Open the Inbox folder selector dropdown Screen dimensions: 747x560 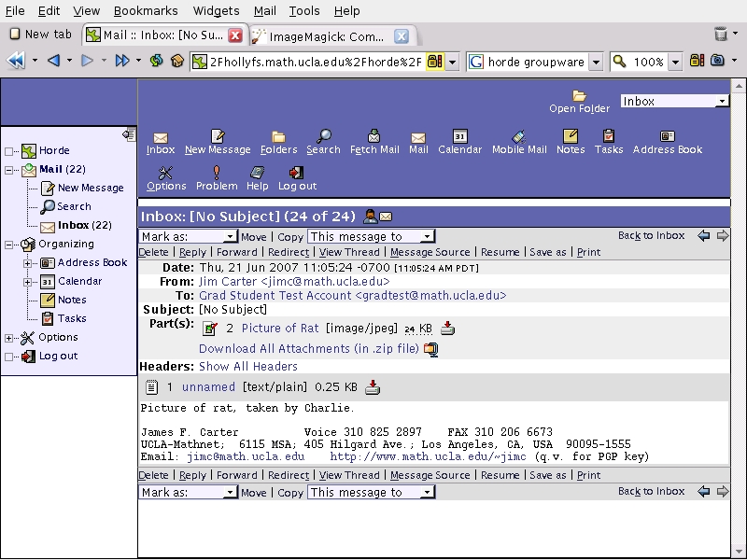pyautogui.click(x=674, y=101)
